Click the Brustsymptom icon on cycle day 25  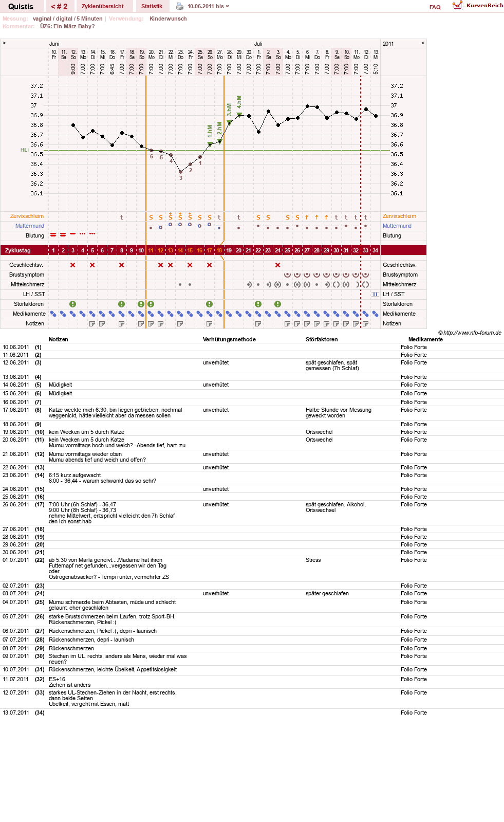tap(288, 275)
